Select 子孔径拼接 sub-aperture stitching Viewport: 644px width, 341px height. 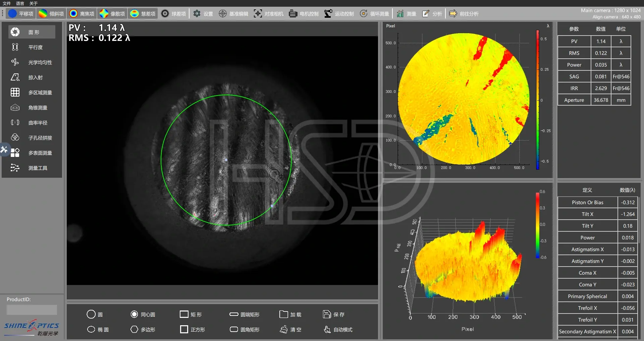click(32, 137)
